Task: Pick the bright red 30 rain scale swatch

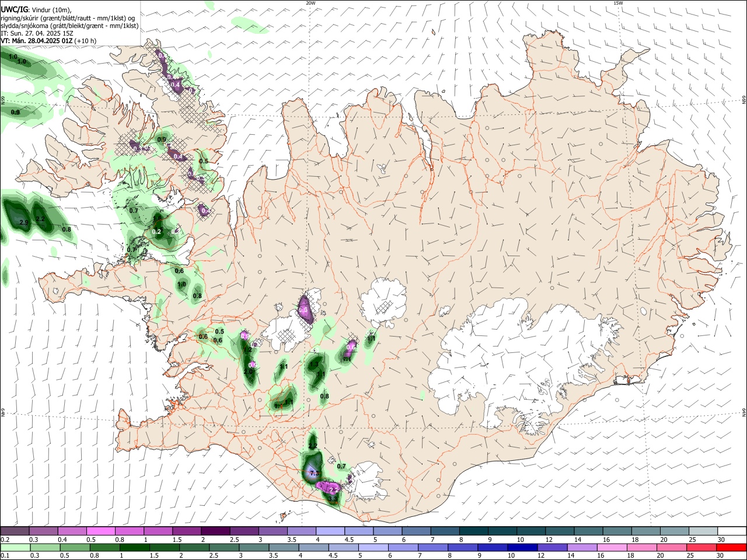Action: [731, 547]
